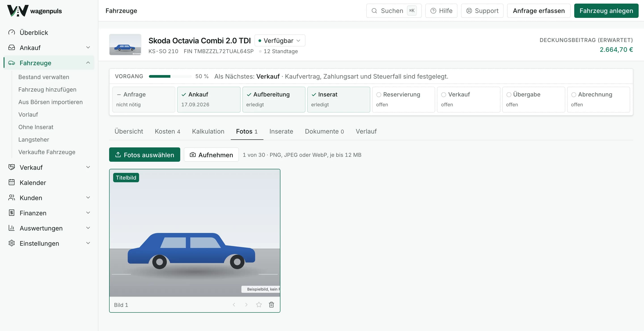Open the Dokumente tab
The image size is (644, 331).
pyautogui.click(x=324, y=131)
